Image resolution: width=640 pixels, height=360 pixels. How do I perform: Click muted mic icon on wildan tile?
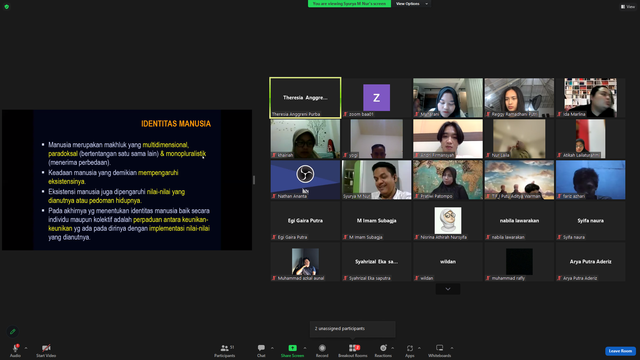(x=417, y=278)
